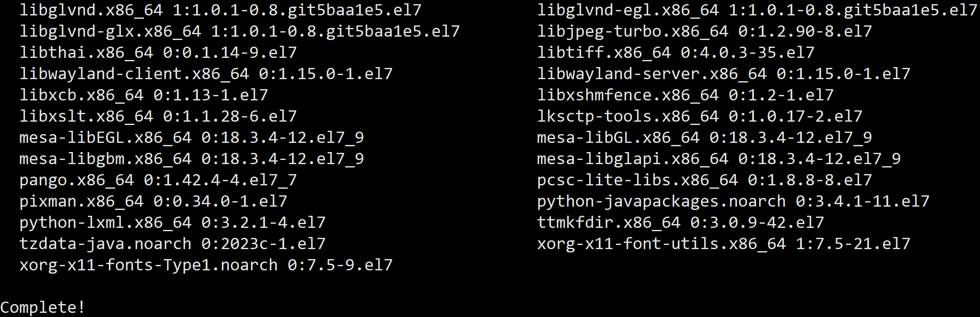Click the python-javapackages.noarch line

pyautogui.click(x=733, y=202)
